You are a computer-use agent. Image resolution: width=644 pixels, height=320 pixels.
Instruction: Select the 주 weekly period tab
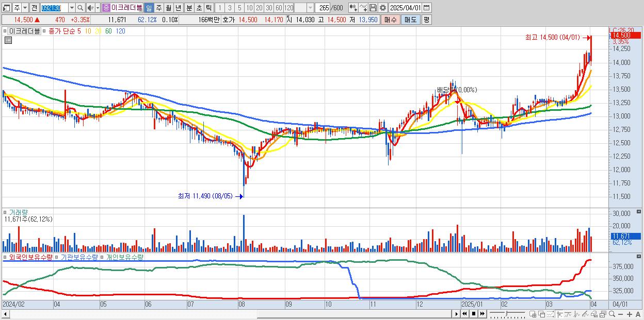[158, 8]
